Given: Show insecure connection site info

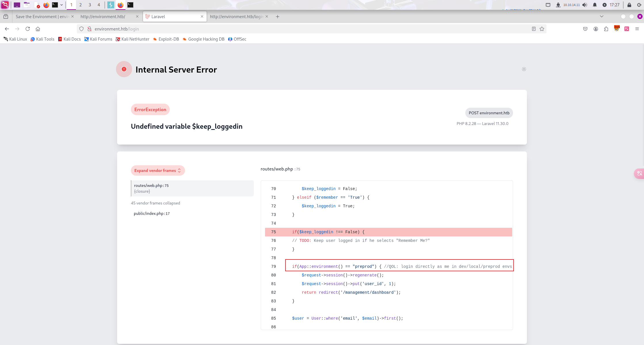Looking at the screenshot, I should pos(89,29).
